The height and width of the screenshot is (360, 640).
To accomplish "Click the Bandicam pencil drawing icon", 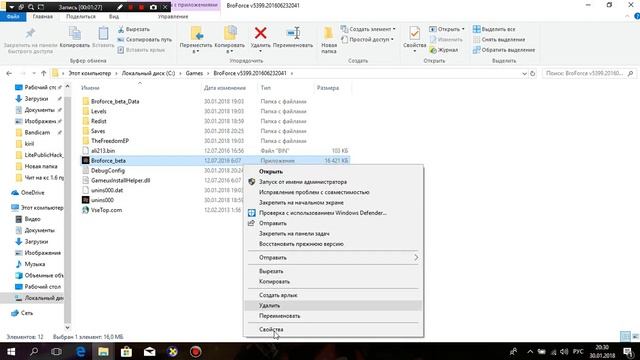I will pyautogui.click(x=120, y=7).
